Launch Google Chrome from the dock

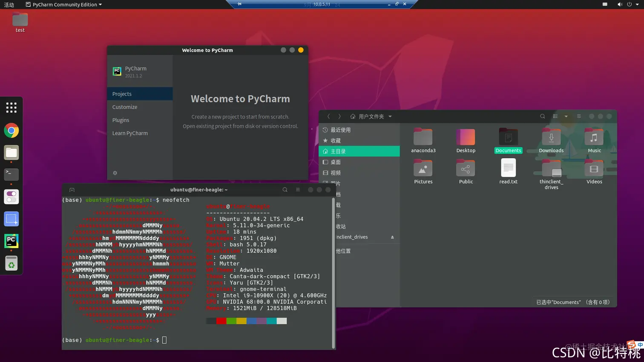click(11, 131)
